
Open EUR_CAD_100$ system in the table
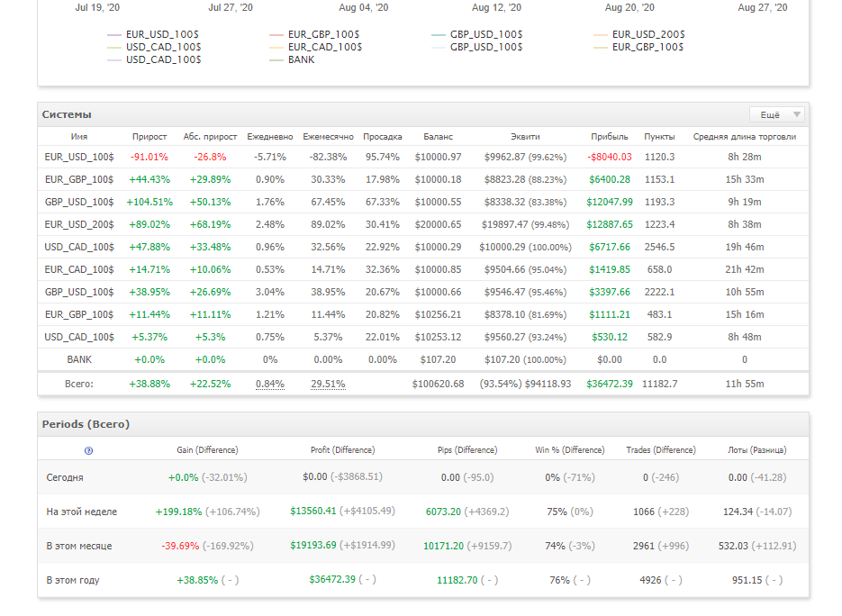(79, 269)
